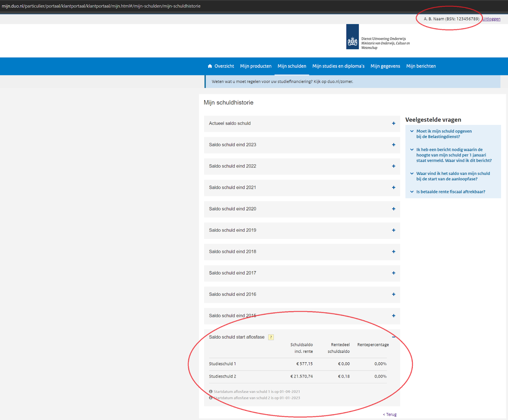This screenshot has height=420, width=508.
Task: Click the browser address bar URL
Action: click(101, 6)
